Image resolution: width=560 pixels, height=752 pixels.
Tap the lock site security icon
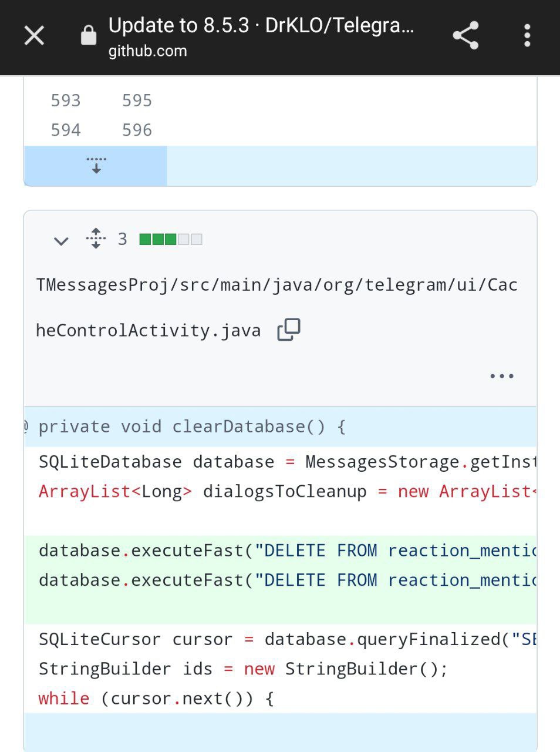89,35
